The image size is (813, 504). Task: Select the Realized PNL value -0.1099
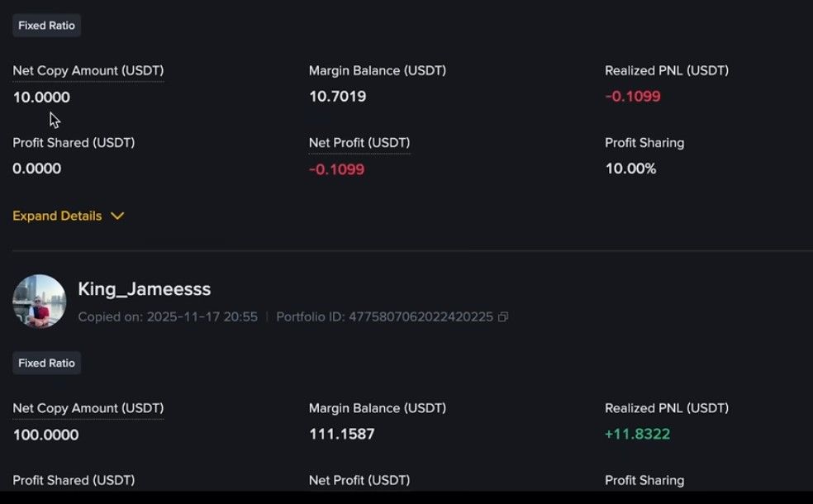tap(633, 97)
